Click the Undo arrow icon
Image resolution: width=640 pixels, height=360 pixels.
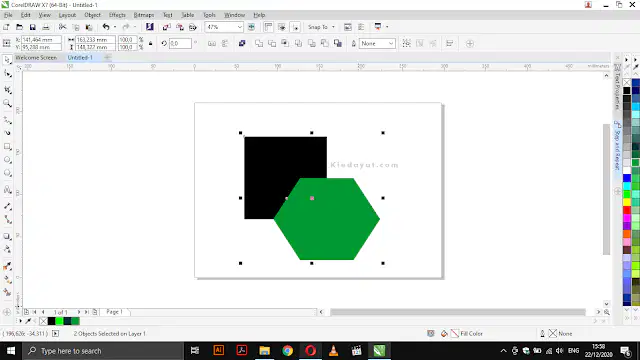tap(106, 27)
